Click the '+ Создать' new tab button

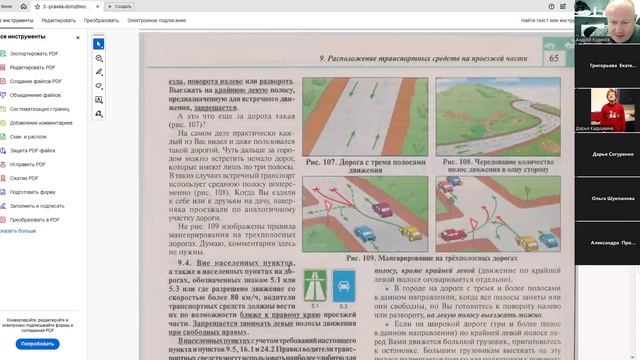point(120,7)
